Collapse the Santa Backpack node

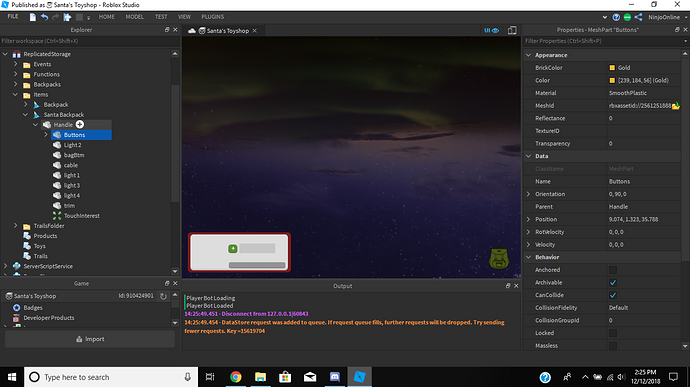click(26, 114)
